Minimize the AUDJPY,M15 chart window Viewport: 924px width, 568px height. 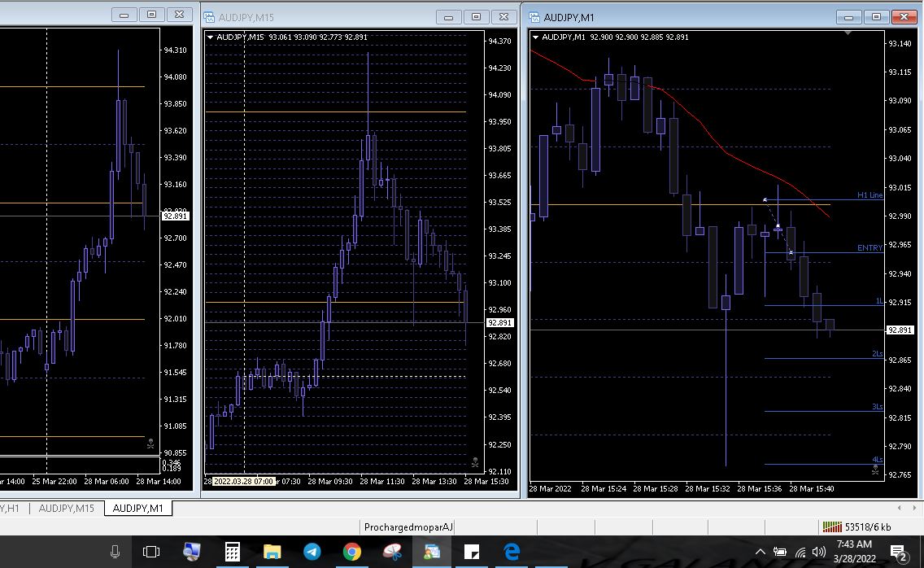tap(448, 17)
